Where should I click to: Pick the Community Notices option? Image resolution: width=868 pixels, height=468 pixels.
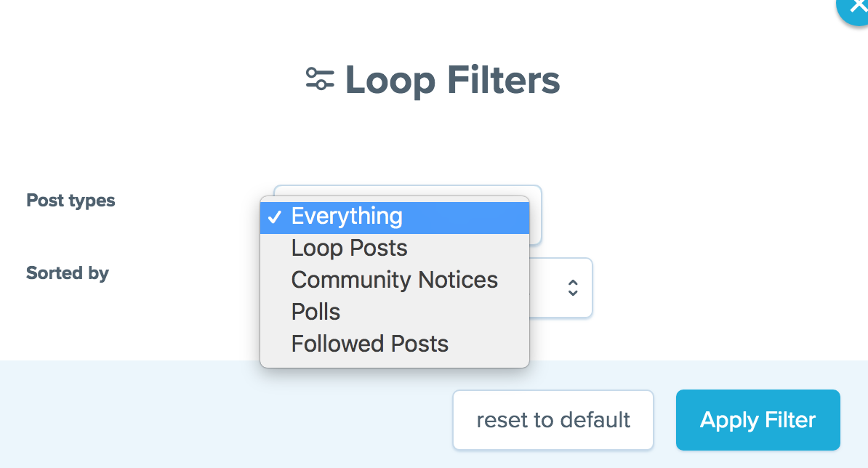click(394, 281)
